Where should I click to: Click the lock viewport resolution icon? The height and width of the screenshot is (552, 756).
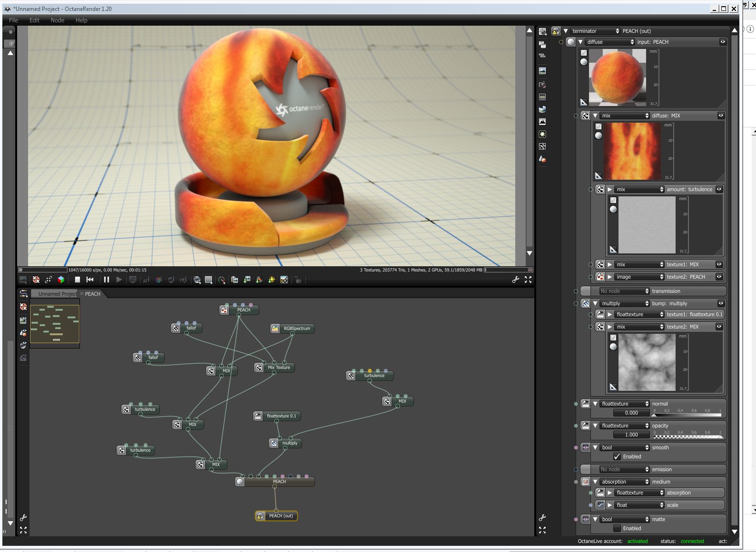point(298,280)
